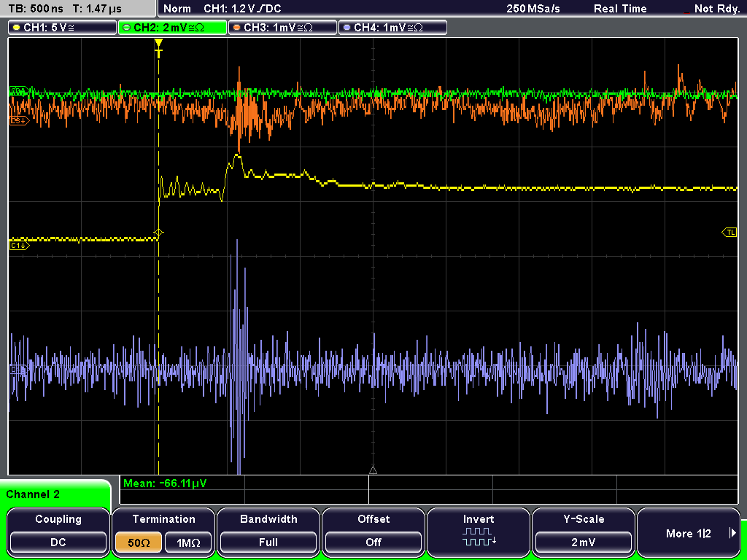
Task: Click the T: 1.47 µs trigger time readout
Action: [x=97, y=9]
